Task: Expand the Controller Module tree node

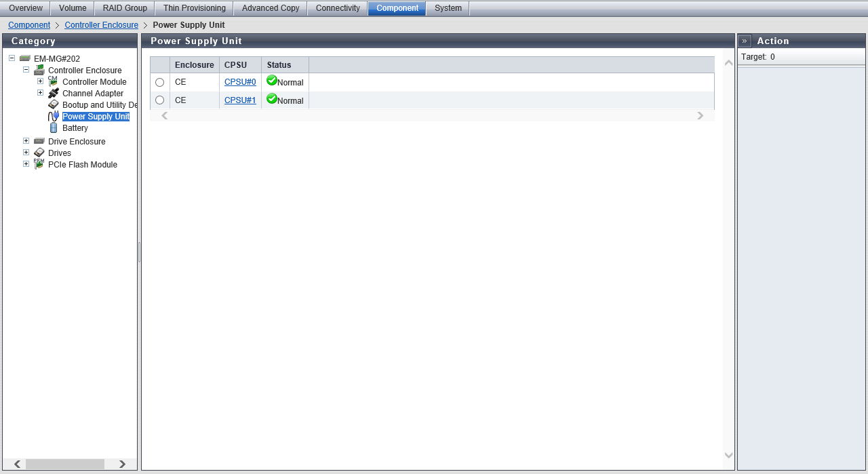Action: [x=40, y=81]
